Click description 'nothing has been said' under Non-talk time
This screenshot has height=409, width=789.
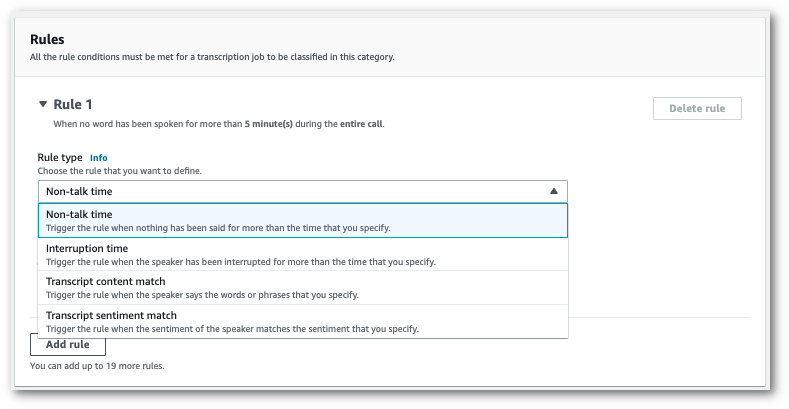point(218,228)
